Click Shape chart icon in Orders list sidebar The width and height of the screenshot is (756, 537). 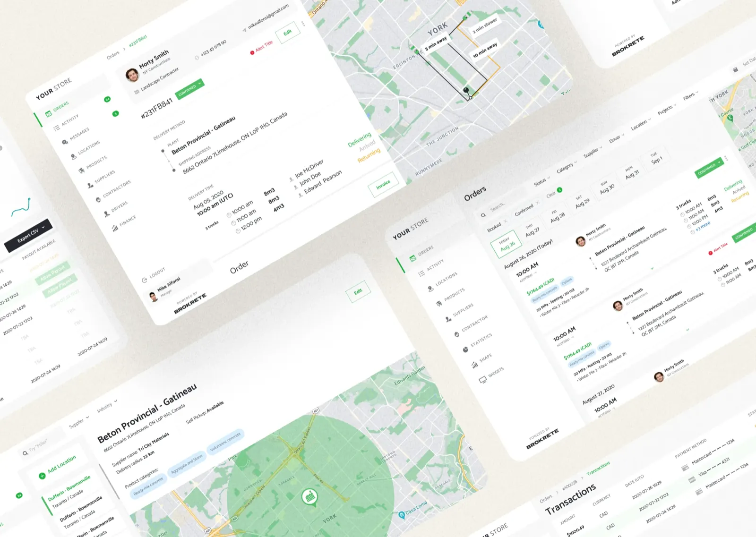[x=474, y=365]
